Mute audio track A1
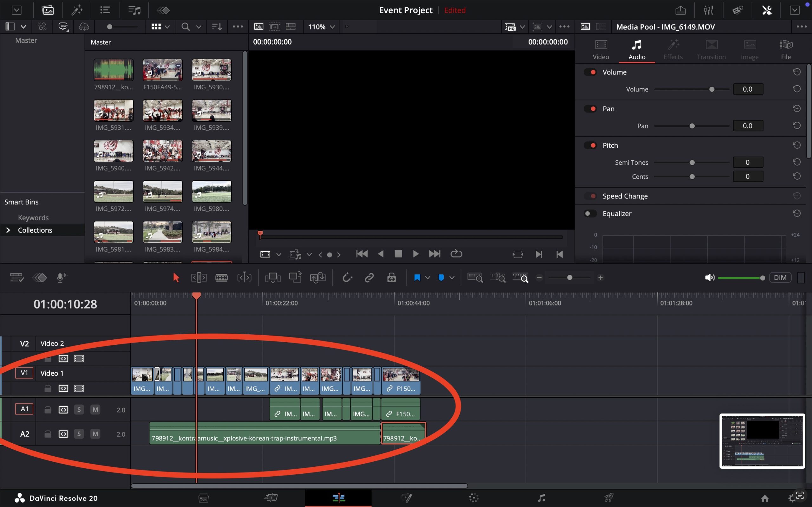Image resolution: width=812 pixels, height=507 pixels. [x=95, y=410]
